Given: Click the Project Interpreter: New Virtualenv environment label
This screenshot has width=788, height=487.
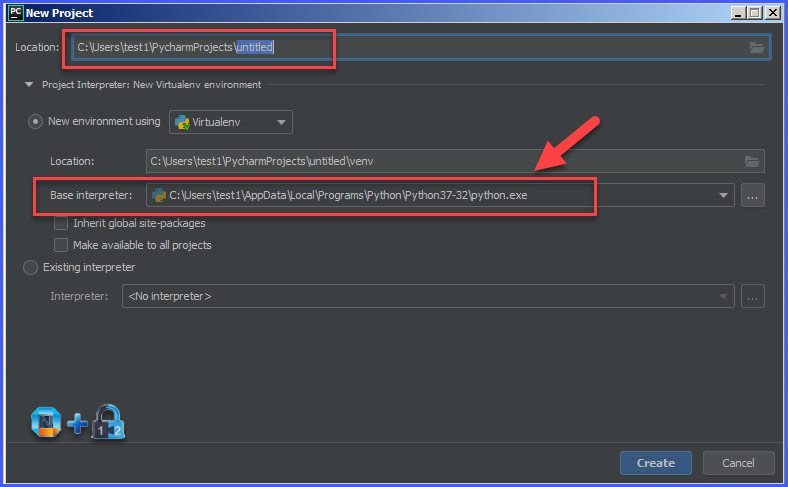Looking at the screenshot, I should click(151, 84).
